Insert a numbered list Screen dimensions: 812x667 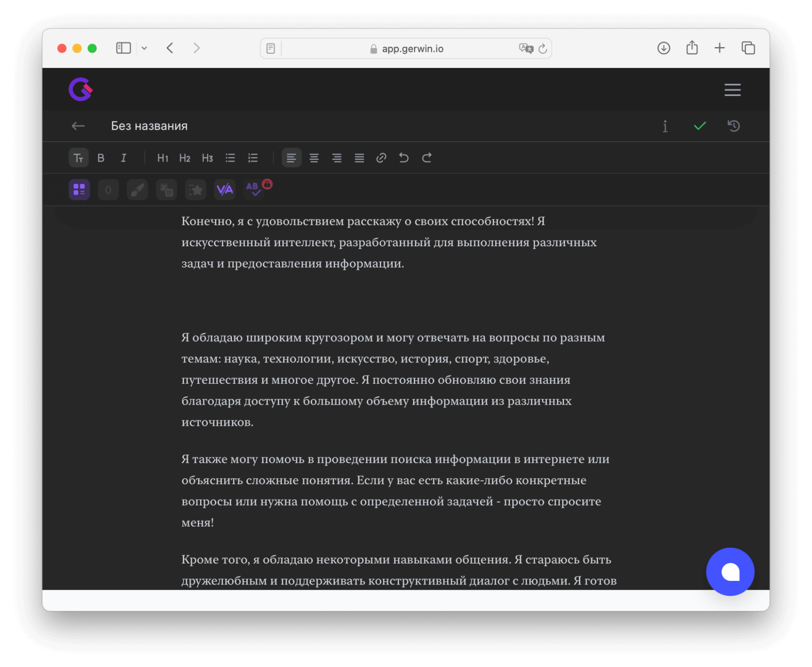[x=253, y=158]
